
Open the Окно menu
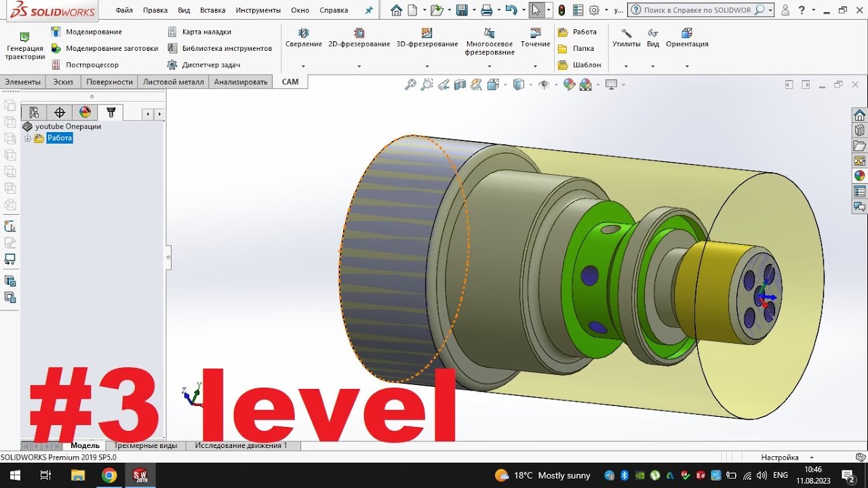300,10
